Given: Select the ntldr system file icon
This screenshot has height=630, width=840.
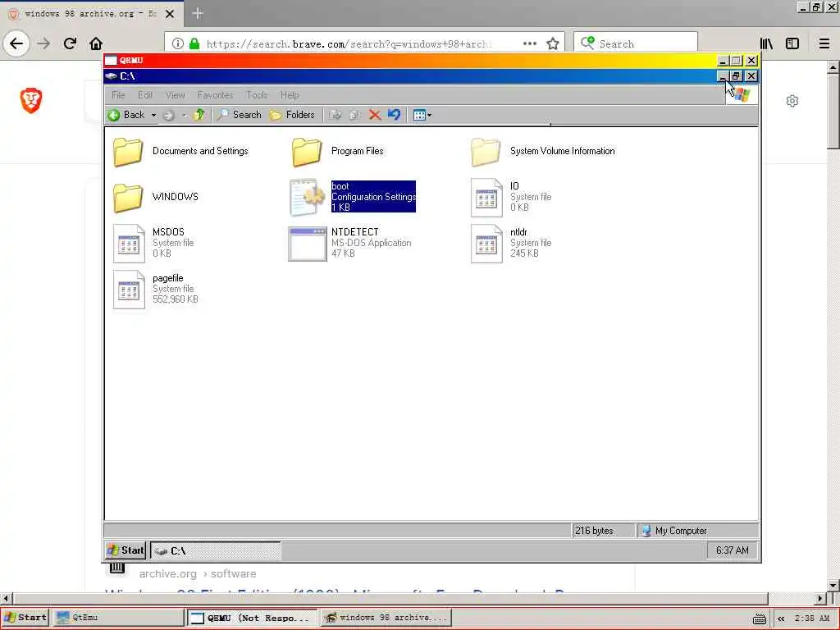Looking at the screenshot, I should [x=486, y=244].
